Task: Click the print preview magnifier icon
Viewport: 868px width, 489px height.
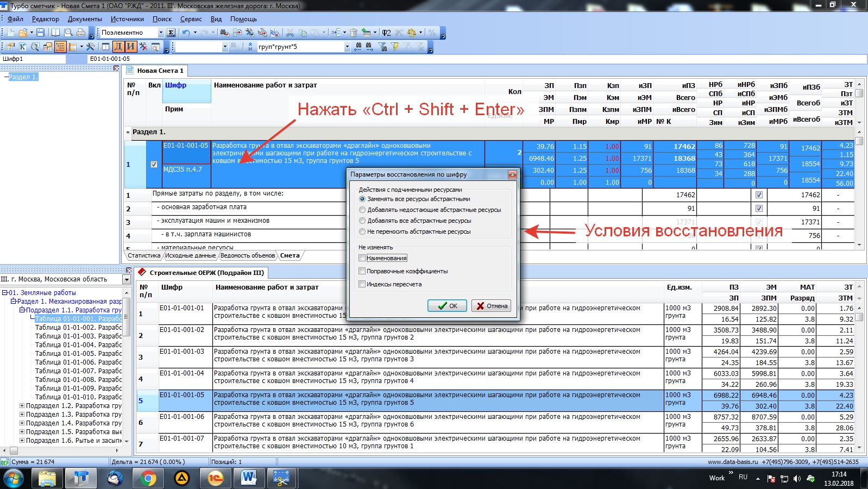Action: click(68, 33)
